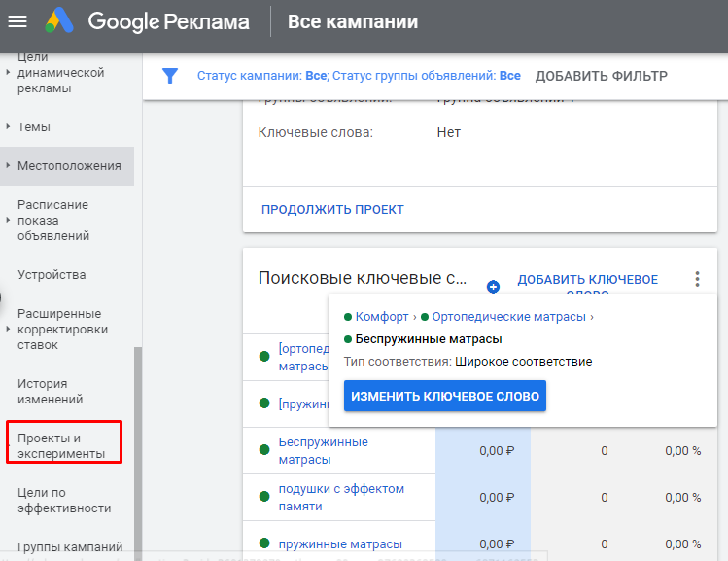Open the three-dot menu on keywords card
This screenshot has height=561, width=728.
(697, 280)
